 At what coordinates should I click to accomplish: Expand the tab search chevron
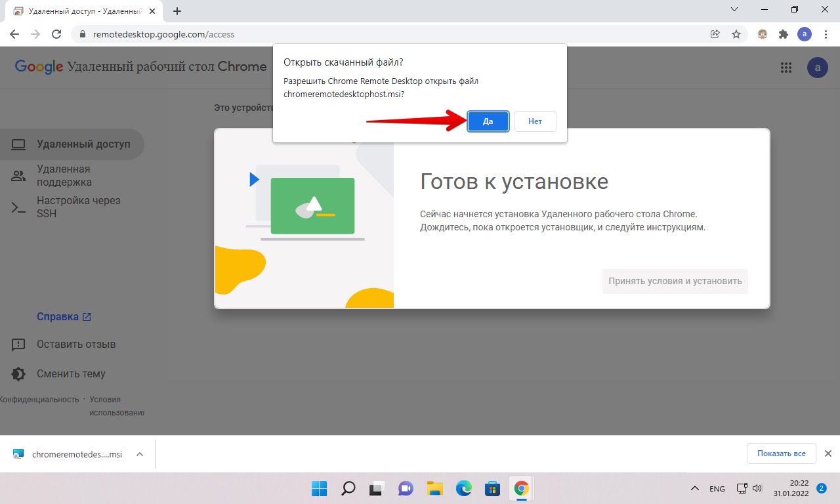point(734,9)
